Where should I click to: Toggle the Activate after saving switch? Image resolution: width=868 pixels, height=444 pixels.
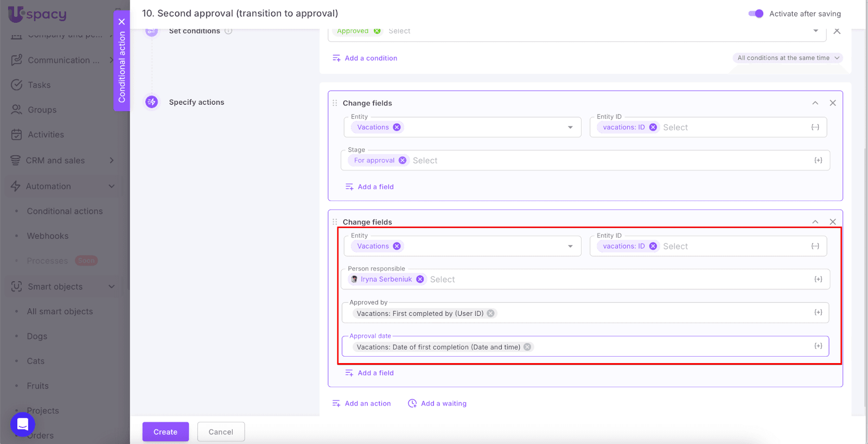(756, 14)
